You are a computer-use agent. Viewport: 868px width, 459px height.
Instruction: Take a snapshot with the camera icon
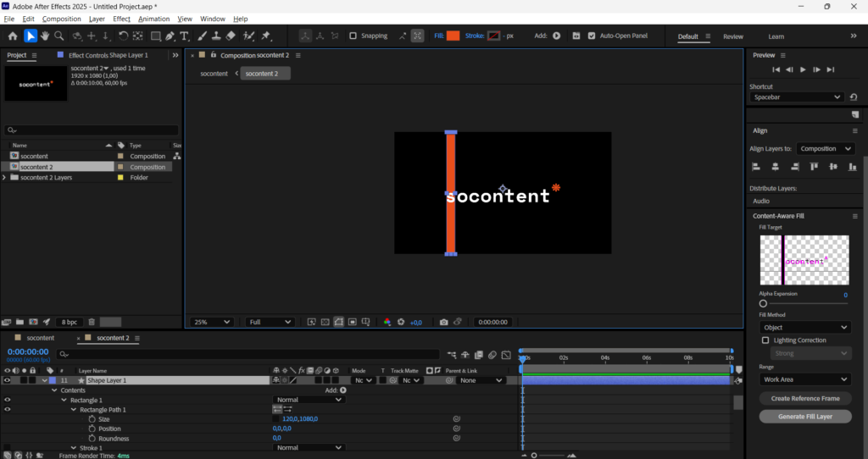(443, 322)
